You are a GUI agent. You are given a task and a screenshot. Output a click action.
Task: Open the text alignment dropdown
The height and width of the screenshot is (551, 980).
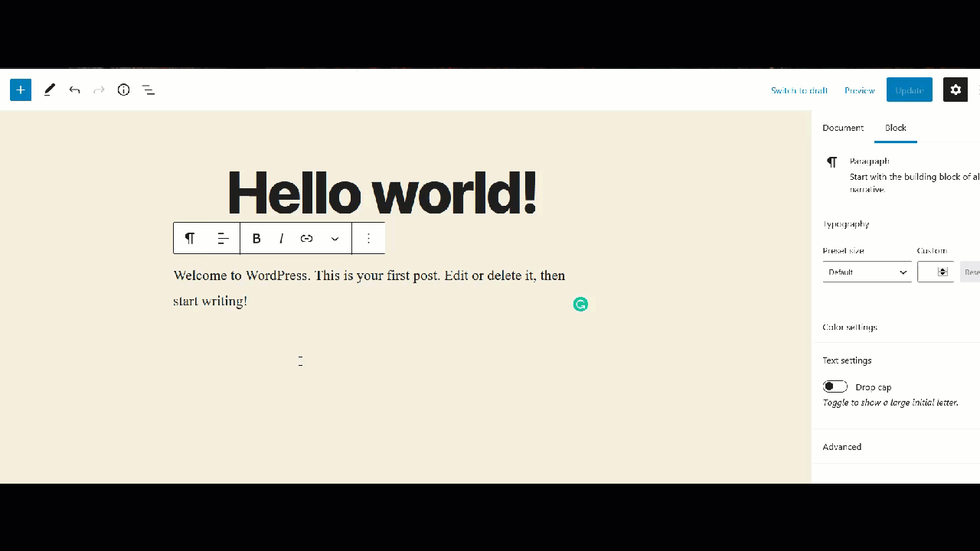click(223, 238)
